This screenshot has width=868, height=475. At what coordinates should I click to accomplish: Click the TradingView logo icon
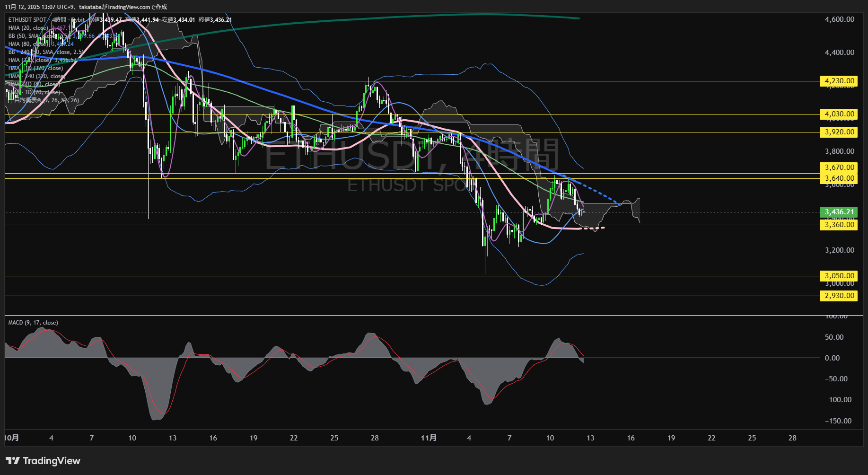pos(13,461)
